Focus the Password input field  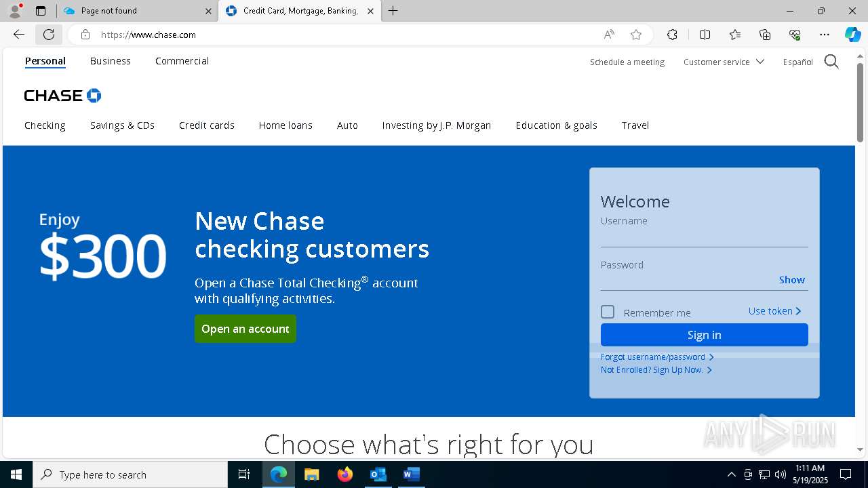[x=688, y=281]
